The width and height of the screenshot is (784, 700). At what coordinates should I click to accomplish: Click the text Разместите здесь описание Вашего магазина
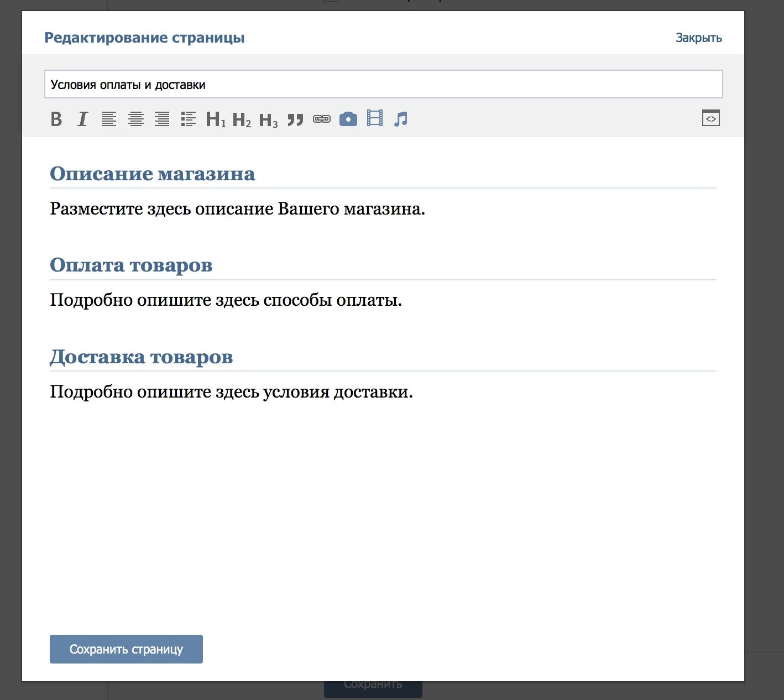pyautogui.click(x=238, y=209)
